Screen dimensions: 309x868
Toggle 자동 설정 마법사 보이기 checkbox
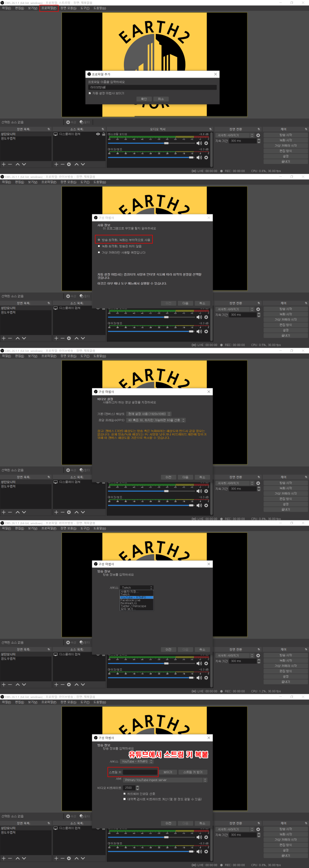click(x=90, y=93)
